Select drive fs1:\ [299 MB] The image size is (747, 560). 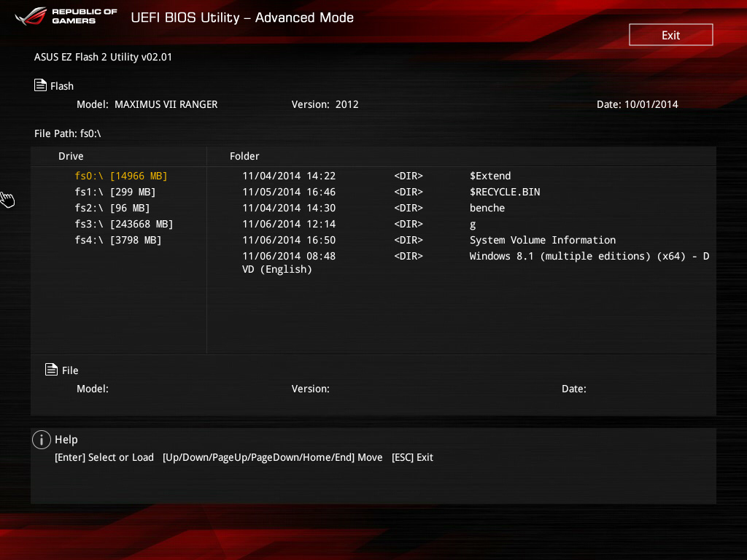115,192
